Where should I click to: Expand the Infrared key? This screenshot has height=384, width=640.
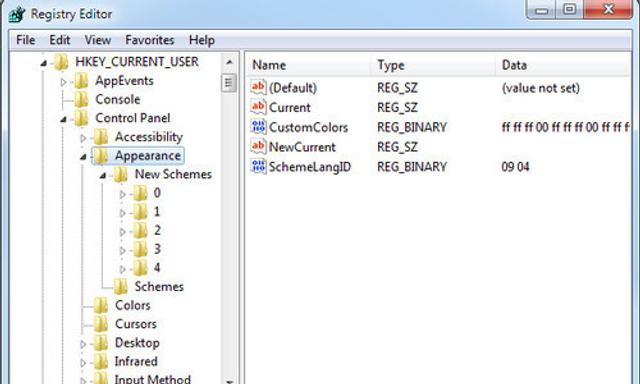point(83,363)
